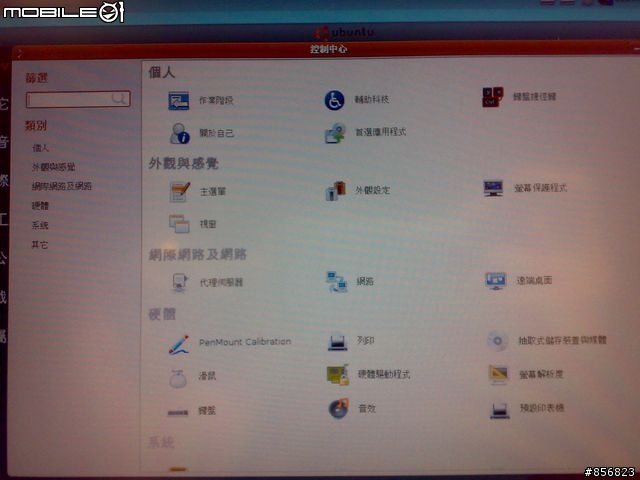Open 預設印表機 default printer icon

[500, 410]
